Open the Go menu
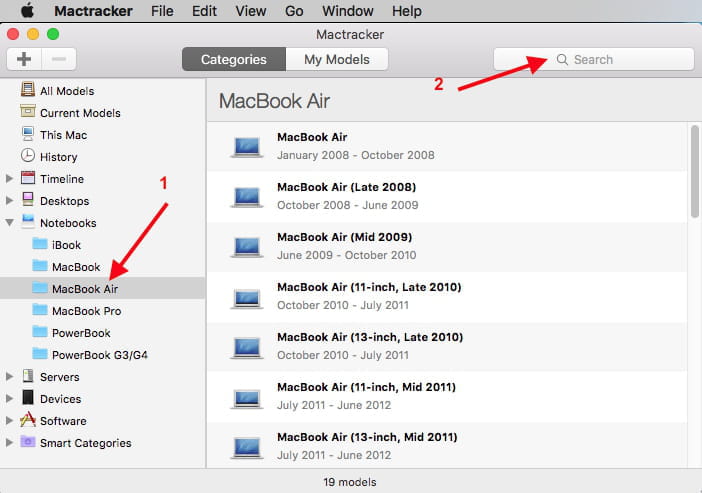 click(x=294, y=11)
